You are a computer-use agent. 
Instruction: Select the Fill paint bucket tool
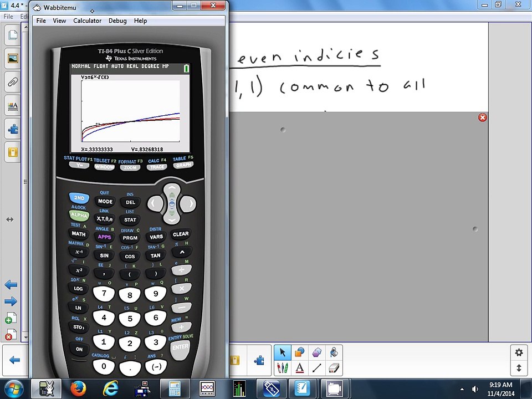334,352
